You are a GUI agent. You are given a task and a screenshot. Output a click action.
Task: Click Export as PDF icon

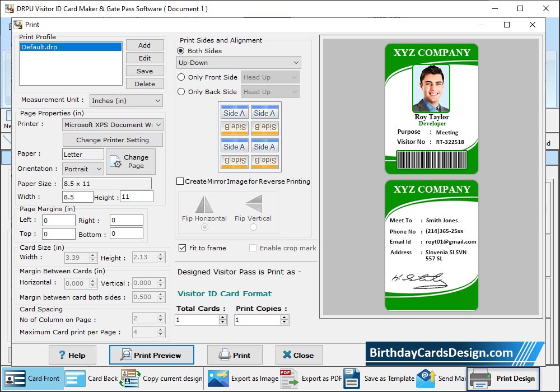(x=288, y=379)
